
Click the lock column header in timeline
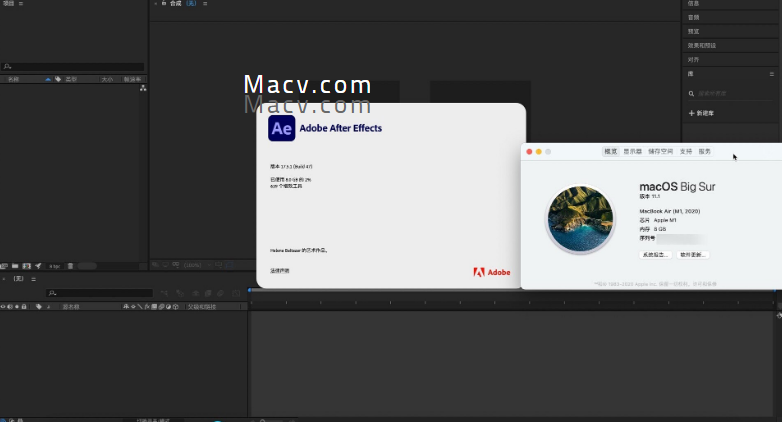(24, 307)
